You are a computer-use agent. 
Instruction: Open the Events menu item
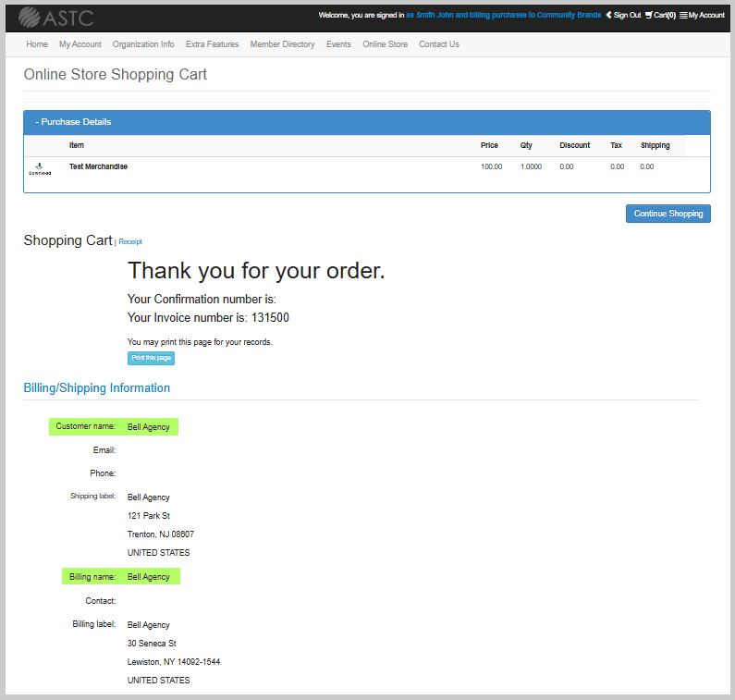point(338,44)
